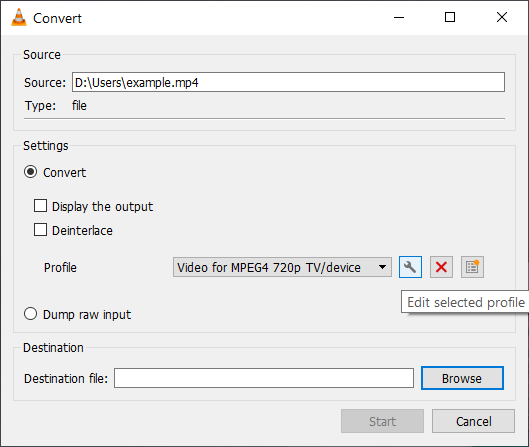The image size is (529, 447).
Task: Click the Convert title bar text
Action: tap(57, 18)
